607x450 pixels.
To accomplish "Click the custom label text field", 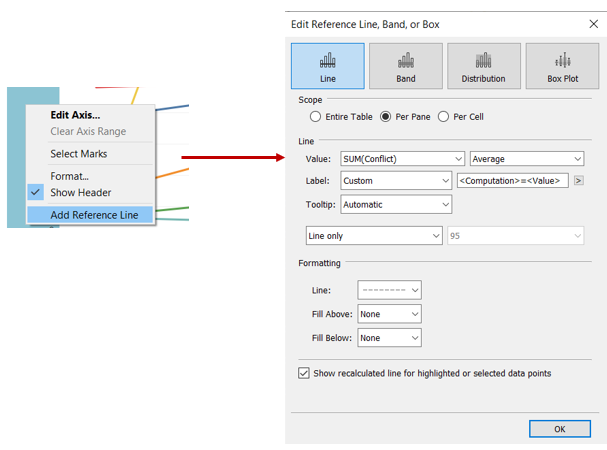I will (512, 181).
